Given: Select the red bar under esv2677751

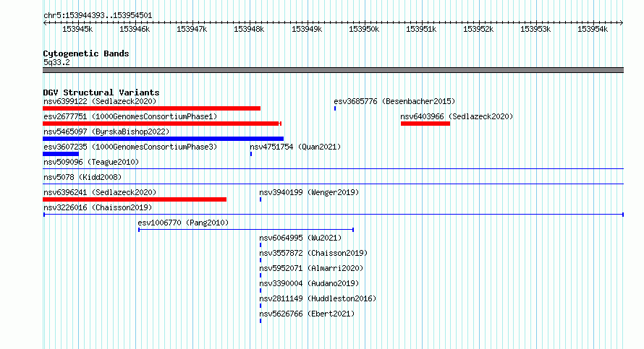Looking at the screenshot, I should [x=162, y=124].
